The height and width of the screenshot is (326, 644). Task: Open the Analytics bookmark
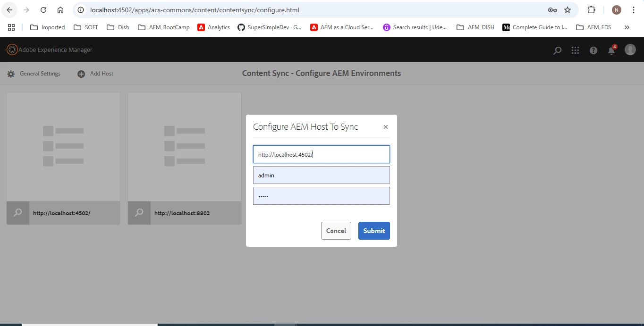point(214,27)
